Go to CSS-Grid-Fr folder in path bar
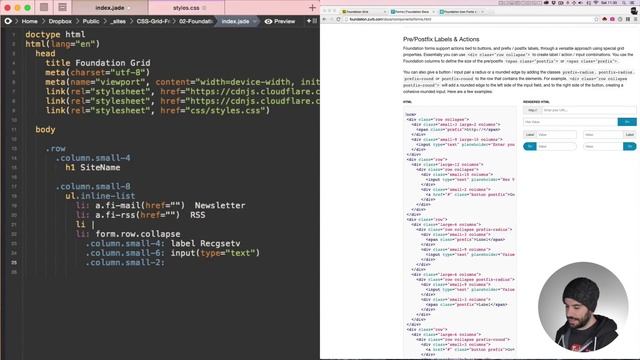Image resolution: width=640 pixels, height=360 pixels. pos(153,21)
